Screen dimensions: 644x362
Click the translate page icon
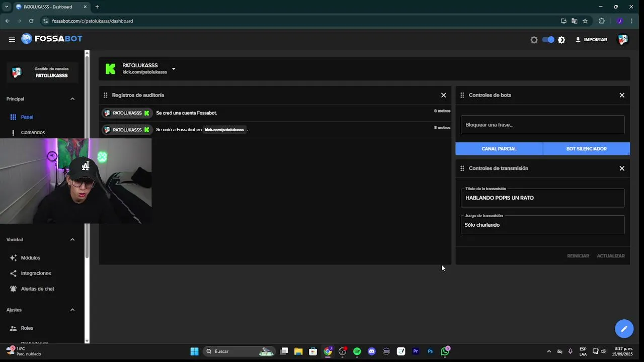point(574,21)
